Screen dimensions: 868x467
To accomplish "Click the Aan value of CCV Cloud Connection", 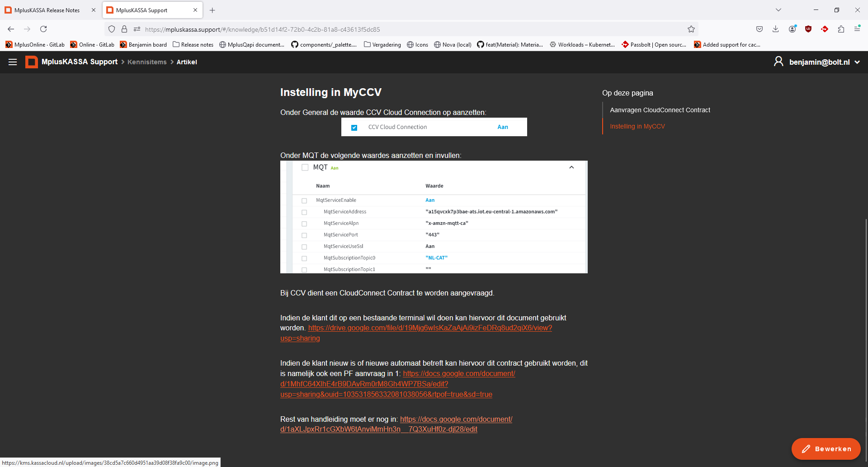I will click(503, 127).
